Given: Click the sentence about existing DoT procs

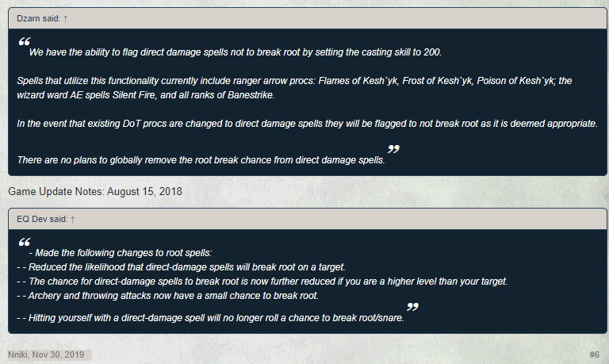Looking at the screenshot, I should click(x=306, y=124).
